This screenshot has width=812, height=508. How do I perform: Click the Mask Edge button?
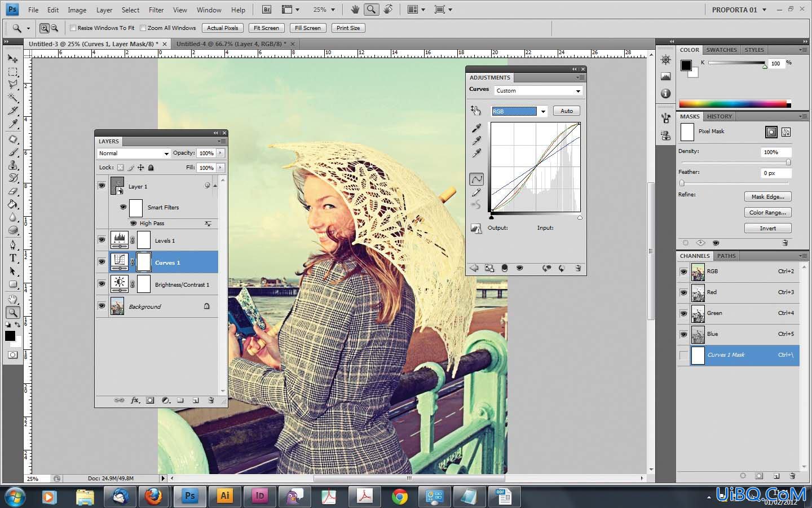(768, 196)
